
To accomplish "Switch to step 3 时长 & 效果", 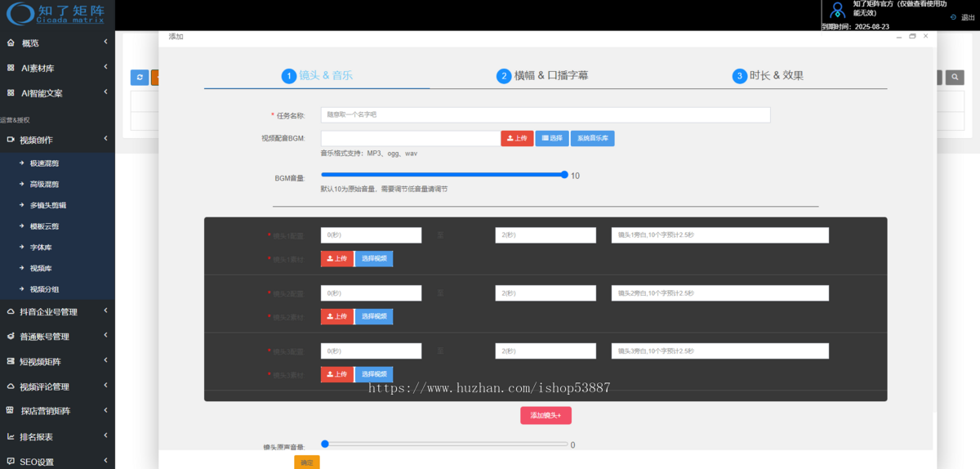I will [768, 75].
